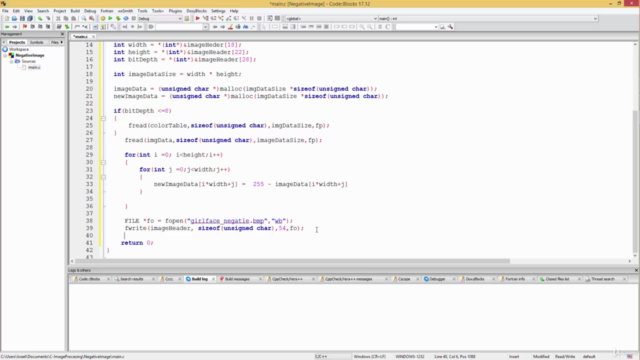Open the Debug menu

pos(90,11)
